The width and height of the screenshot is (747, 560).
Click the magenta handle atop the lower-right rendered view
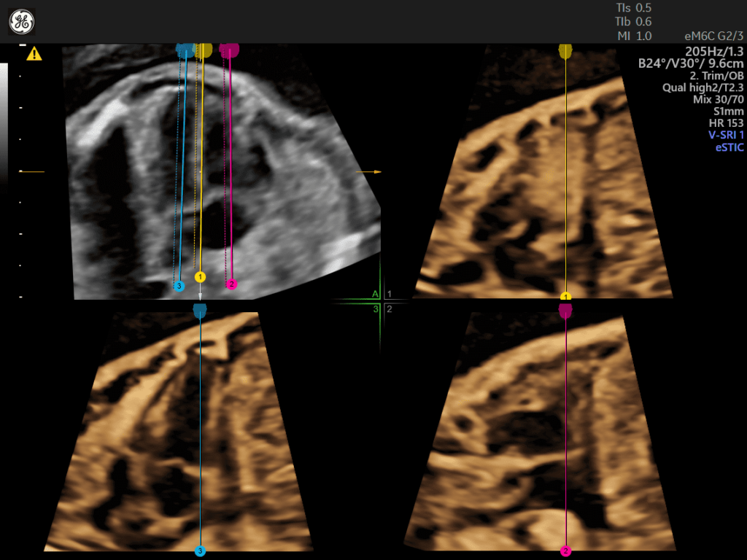click(x=566, y=311)
